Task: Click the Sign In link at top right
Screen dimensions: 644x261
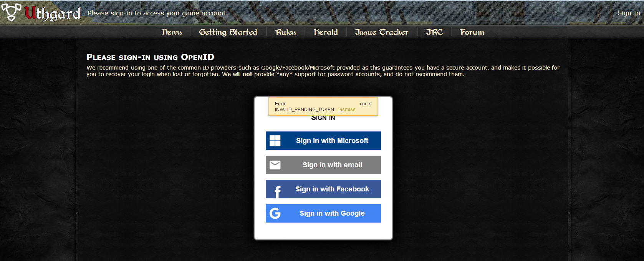Action: tap(628, 13)
